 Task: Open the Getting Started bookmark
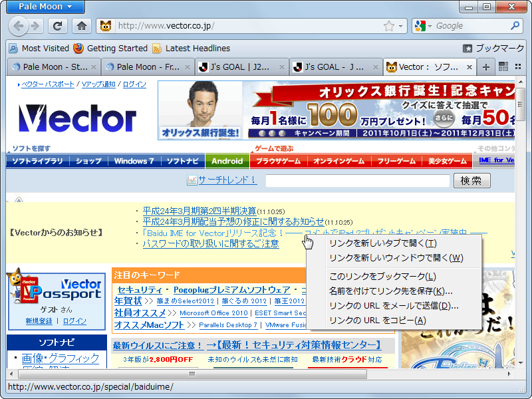[110, 48]
